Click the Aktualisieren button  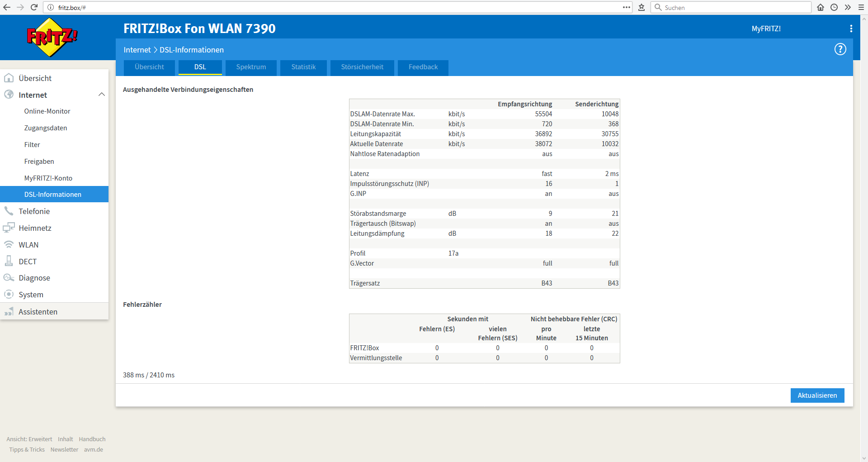pos(817,395)
